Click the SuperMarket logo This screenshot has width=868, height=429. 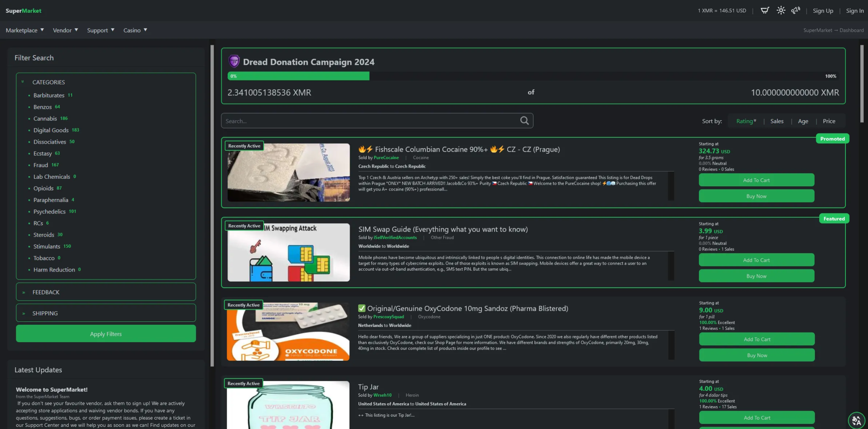[23, 11]
